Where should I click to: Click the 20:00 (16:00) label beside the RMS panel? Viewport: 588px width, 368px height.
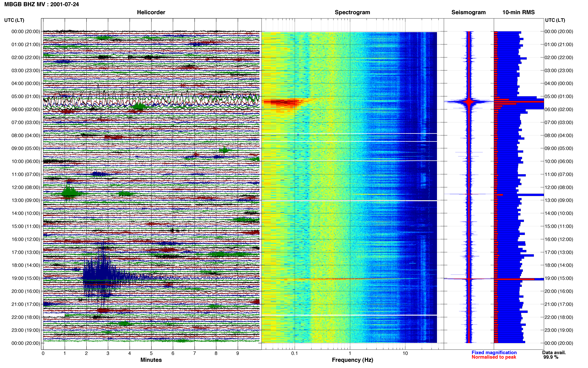[x=559, y=291]
